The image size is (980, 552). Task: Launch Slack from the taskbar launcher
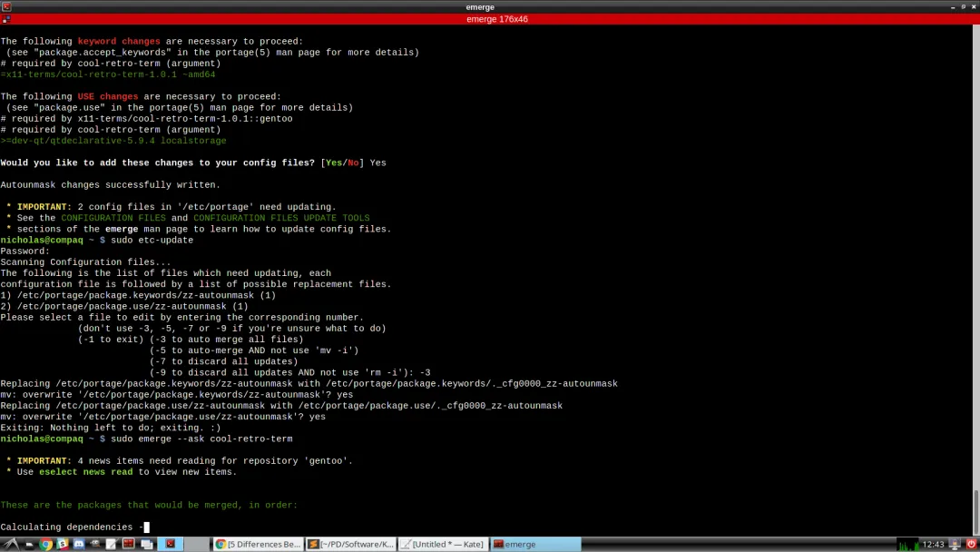tap(63, 544)
